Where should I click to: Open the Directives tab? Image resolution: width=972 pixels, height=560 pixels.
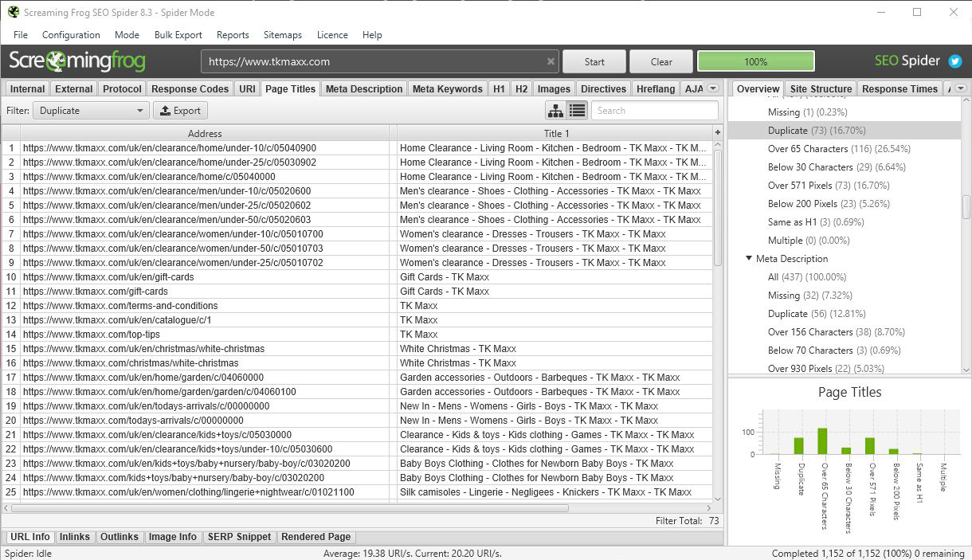tap(603, 88)
